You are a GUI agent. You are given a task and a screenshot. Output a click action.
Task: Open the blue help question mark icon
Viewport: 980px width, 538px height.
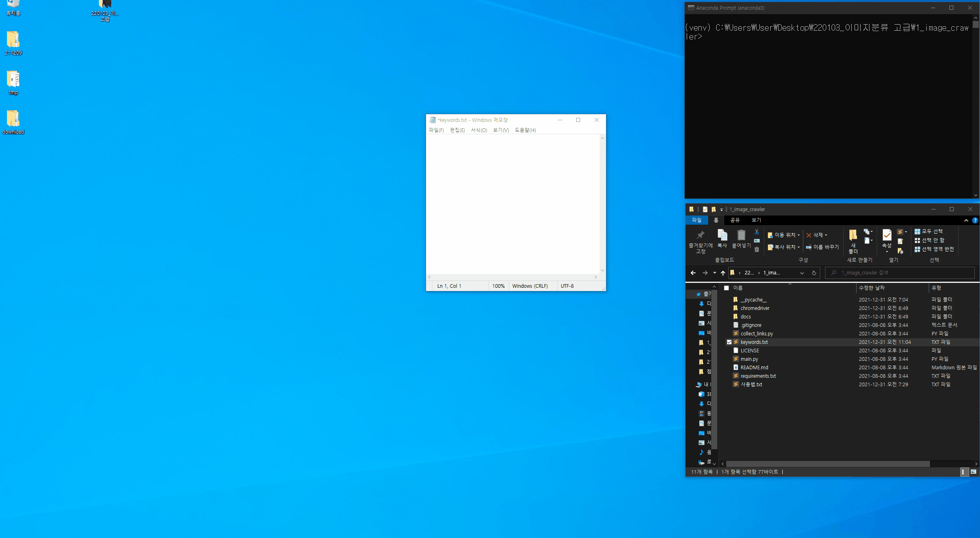(x=975, y=220)
